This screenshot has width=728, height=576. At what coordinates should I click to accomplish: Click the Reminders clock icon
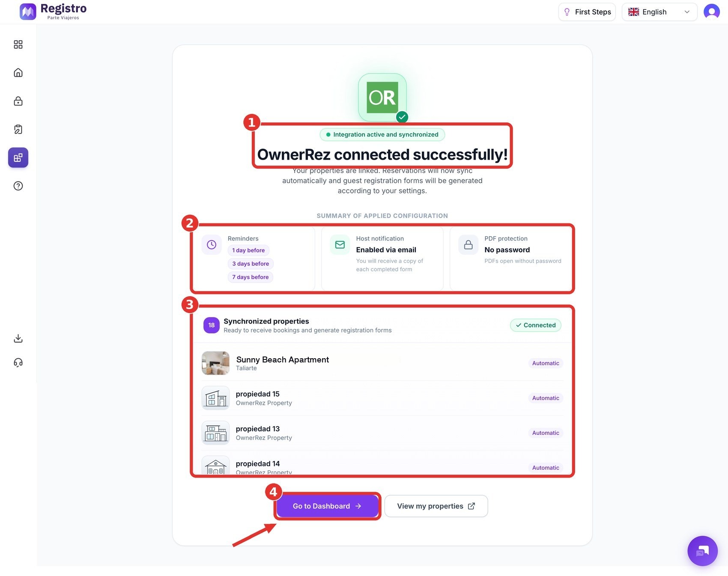coord(212,245)
